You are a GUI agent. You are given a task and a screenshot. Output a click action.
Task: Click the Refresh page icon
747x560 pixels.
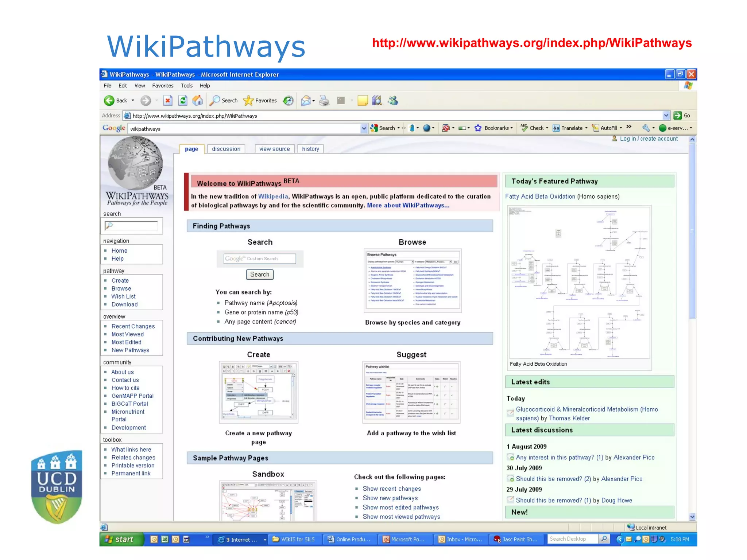coord(183,100)
